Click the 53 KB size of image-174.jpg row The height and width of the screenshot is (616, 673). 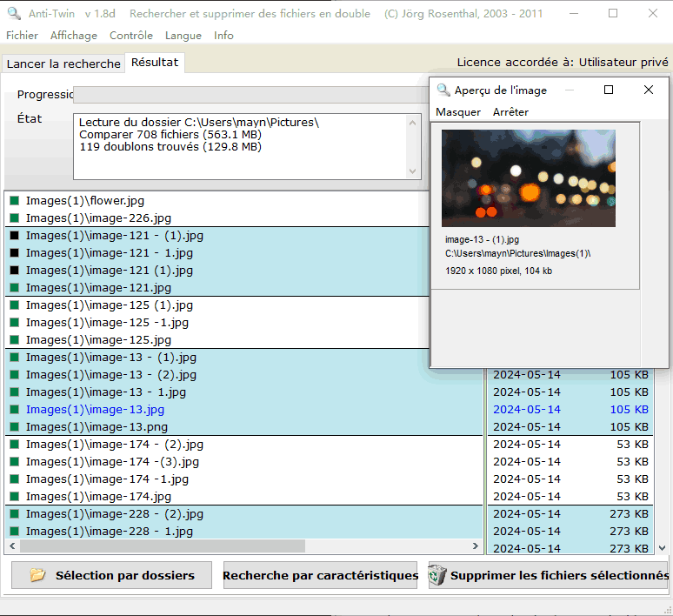[x=633, y=496]
